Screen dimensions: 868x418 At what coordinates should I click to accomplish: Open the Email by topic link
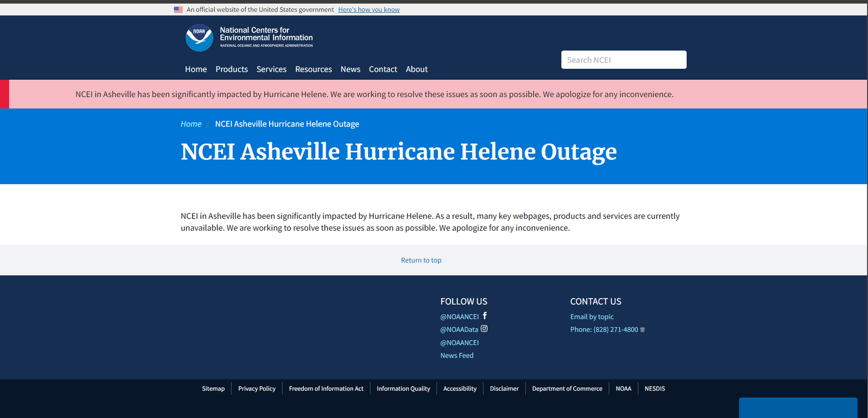pyautogui.click(x=592, y=316)
